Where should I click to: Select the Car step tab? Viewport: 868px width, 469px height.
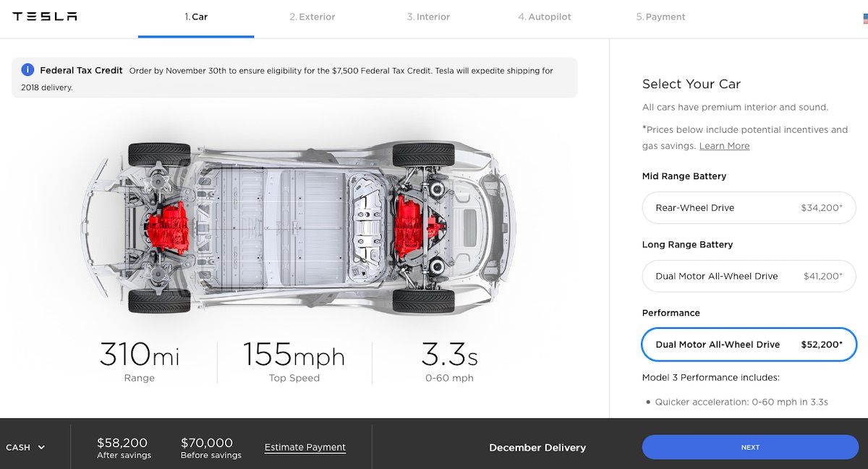(x=196, y=17)
